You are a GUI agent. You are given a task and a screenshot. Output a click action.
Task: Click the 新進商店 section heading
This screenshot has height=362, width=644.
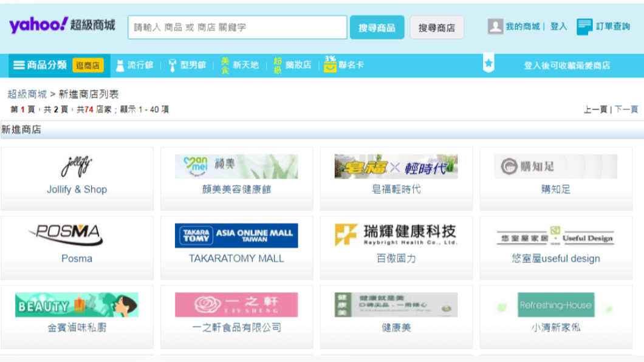click(x=21, y=130)
